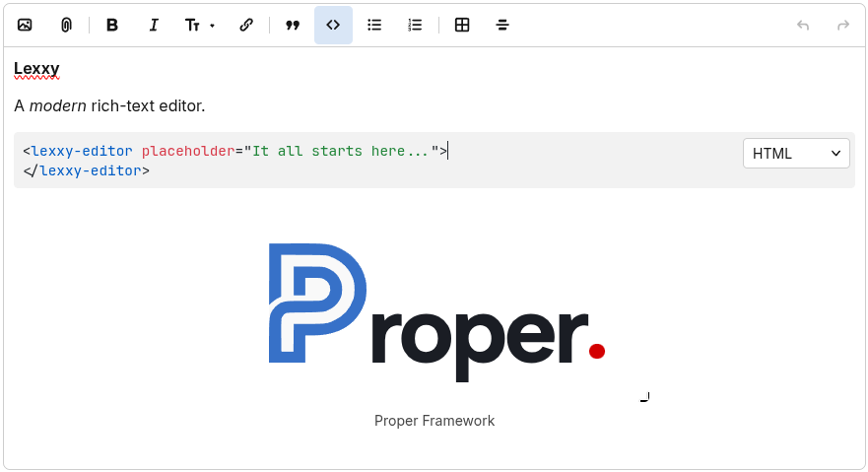Attach a file with the paperclip icon

point(66,25)
